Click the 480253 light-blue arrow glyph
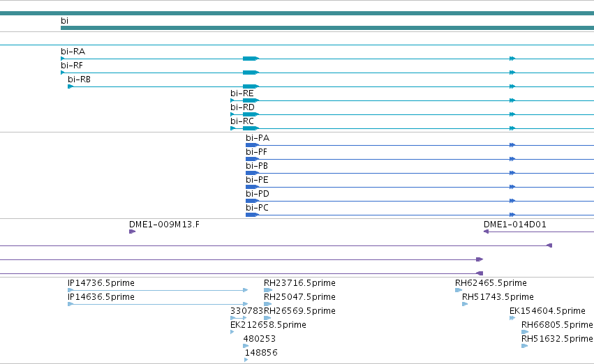Image resolution: width=594 pixels, height=364 pixels. pos(246,346)
